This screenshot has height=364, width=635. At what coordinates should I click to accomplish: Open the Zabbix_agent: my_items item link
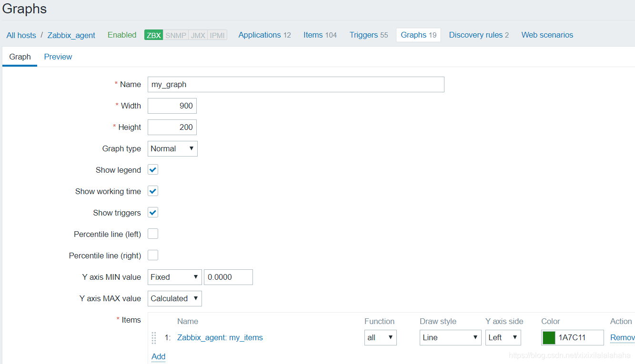[220, 337]
